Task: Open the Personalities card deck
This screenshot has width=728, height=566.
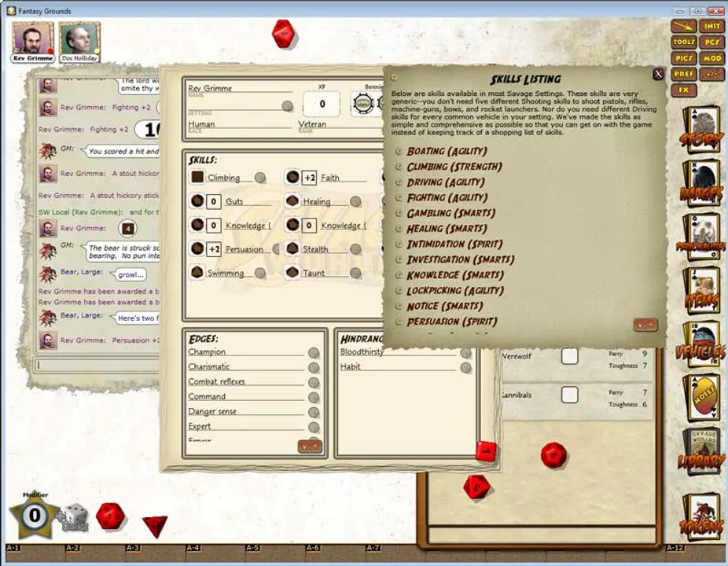Action: pyautogui.click(x=701, y=237)
